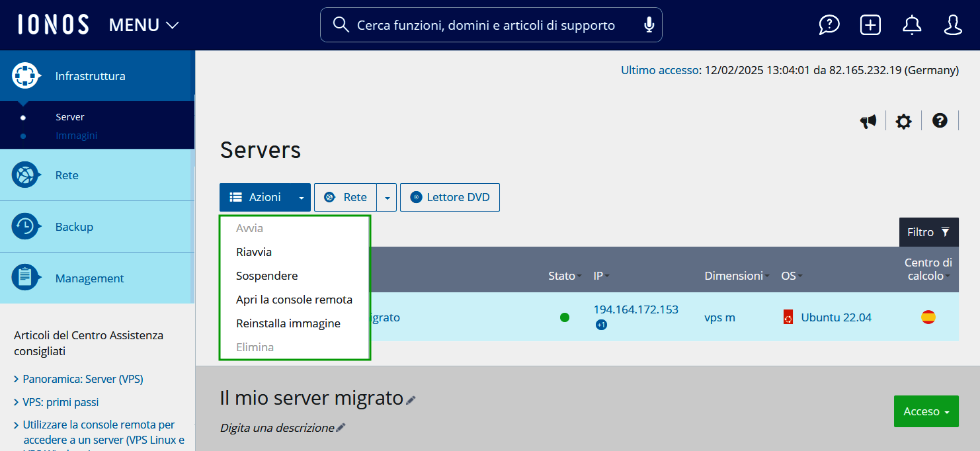The image size is (980, 451).
Task: Open the help chat bubble icon
Action: click(829, 25)
